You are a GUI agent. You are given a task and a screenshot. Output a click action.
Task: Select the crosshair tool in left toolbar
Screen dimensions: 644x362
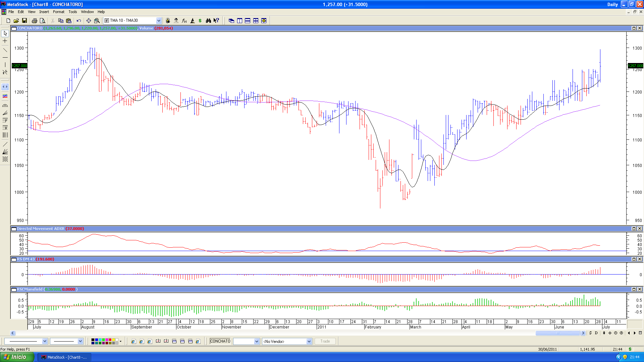tap(5, 41)
